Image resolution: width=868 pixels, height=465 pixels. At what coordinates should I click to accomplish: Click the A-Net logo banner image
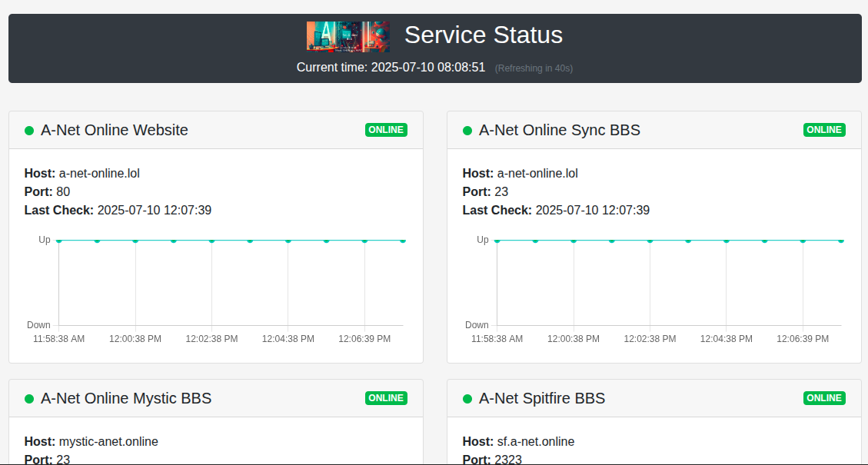point(348,37)
